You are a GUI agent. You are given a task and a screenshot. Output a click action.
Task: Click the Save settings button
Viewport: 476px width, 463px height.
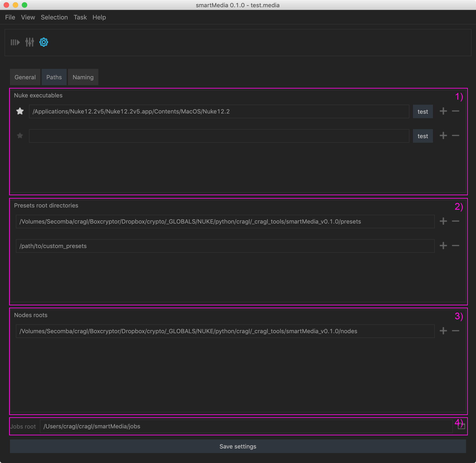238,446
